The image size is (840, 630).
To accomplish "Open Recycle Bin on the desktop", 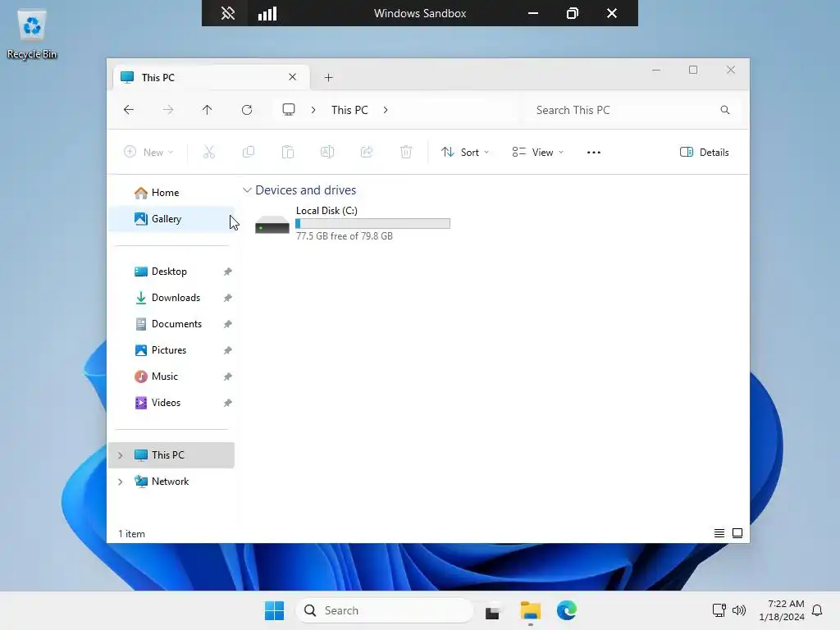I will coord(32,34).
